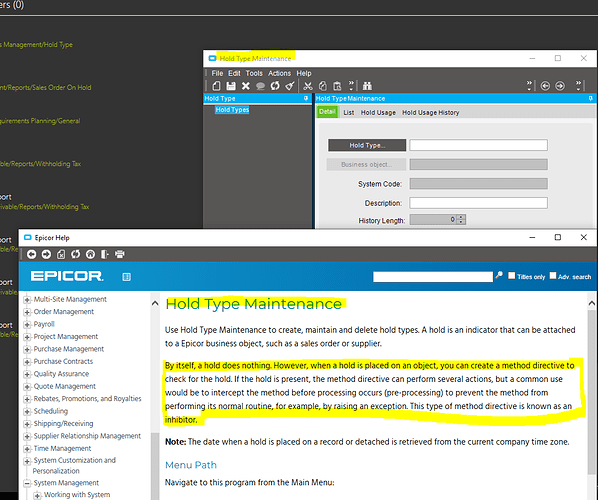This screenshot has height=500, width=598.
Task: Open the Actions menu
Action: coord(279,73)
